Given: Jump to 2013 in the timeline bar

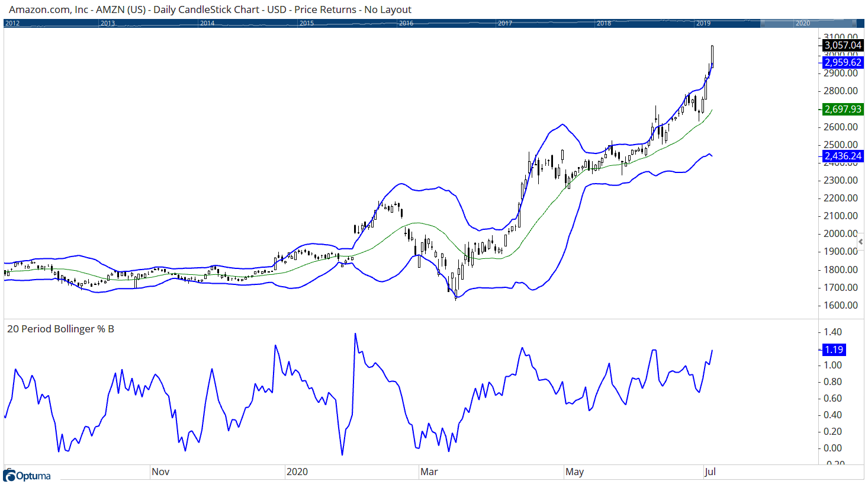Looking at the screenshot, I should pos(108,24).
